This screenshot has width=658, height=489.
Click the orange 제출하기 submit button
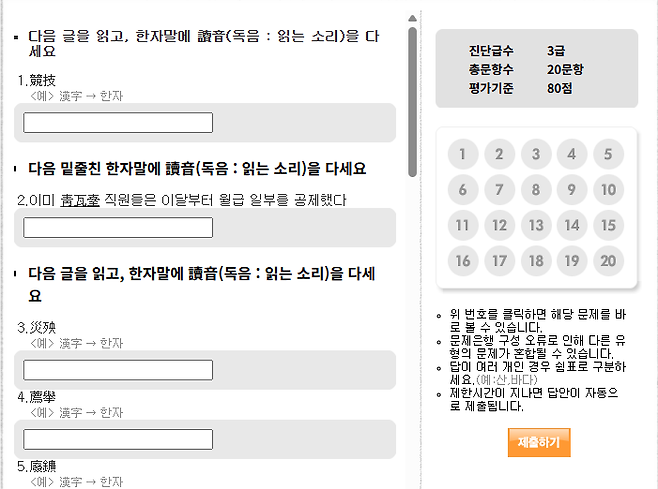click(538, 442)
